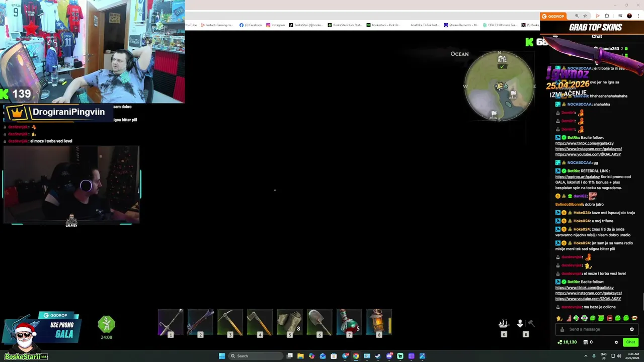Open the browser extensions puzzle icon
Viewport: 644px width, 362px height.
[x=607, y=16]
